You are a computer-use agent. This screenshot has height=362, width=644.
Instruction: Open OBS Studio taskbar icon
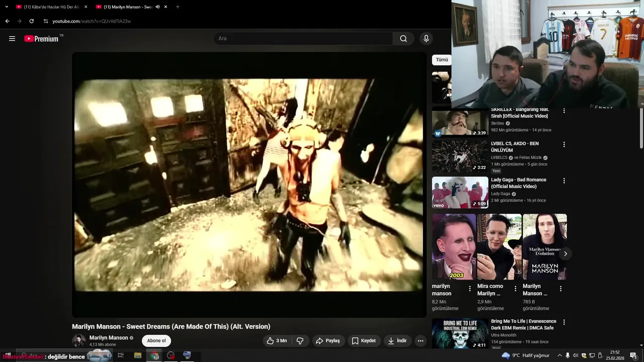click(x=171, y=355)
